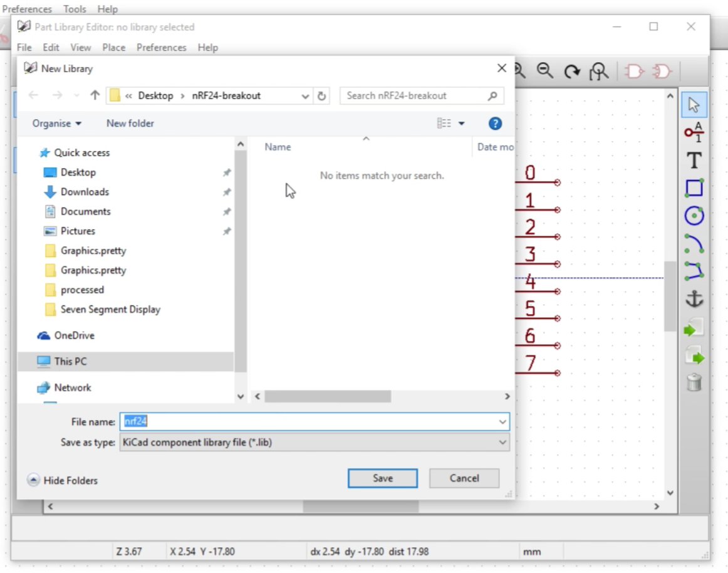Collapse with Hide Folders

tap(62, 480)
